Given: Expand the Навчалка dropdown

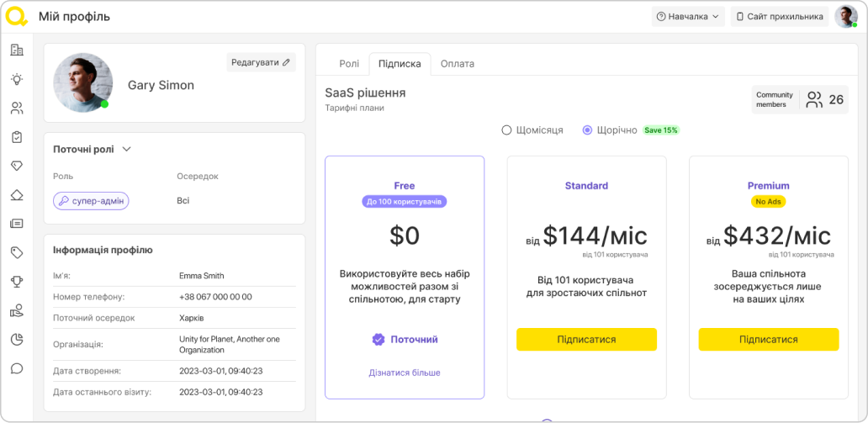Looking at the screenshot, I should point(688,16).
